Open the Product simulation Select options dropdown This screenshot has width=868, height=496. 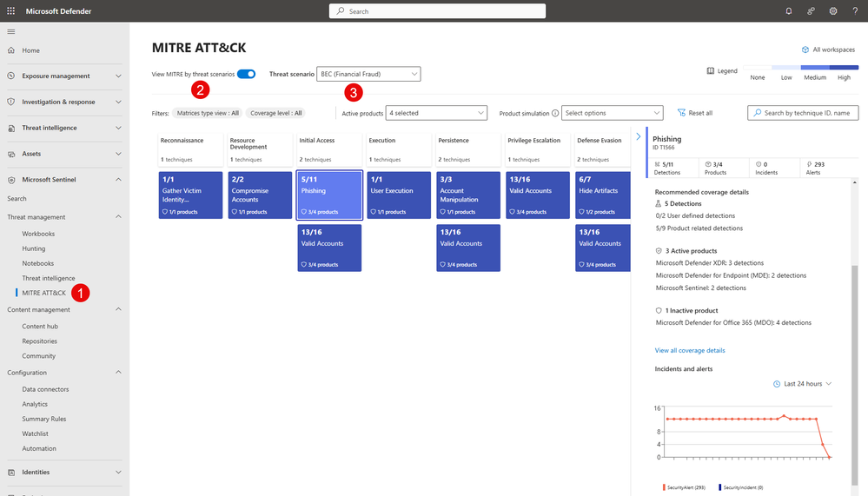pyautogui.click(x=612, y=113)
